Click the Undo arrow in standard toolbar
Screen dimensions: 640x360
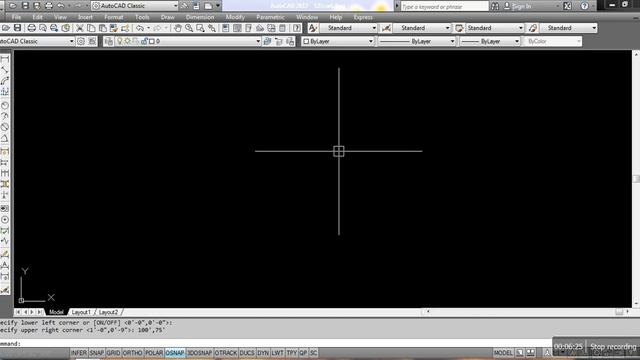[x=140, y=28]
